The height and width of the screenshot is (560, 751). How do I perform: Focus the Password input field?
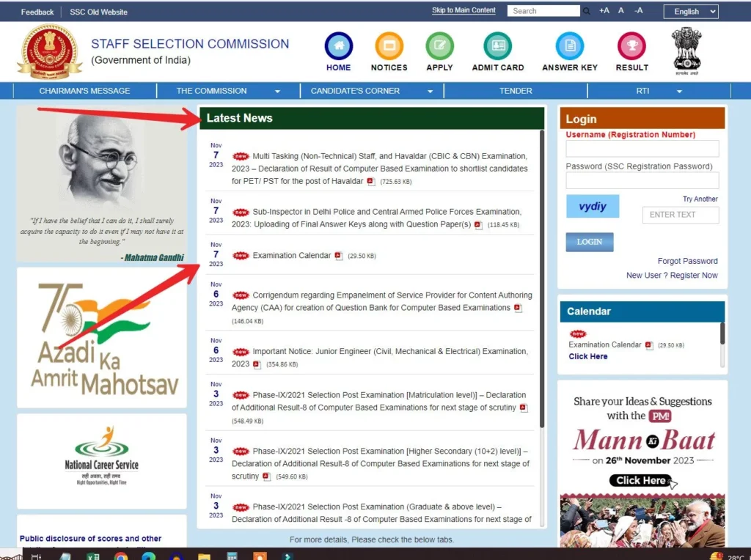642,180
